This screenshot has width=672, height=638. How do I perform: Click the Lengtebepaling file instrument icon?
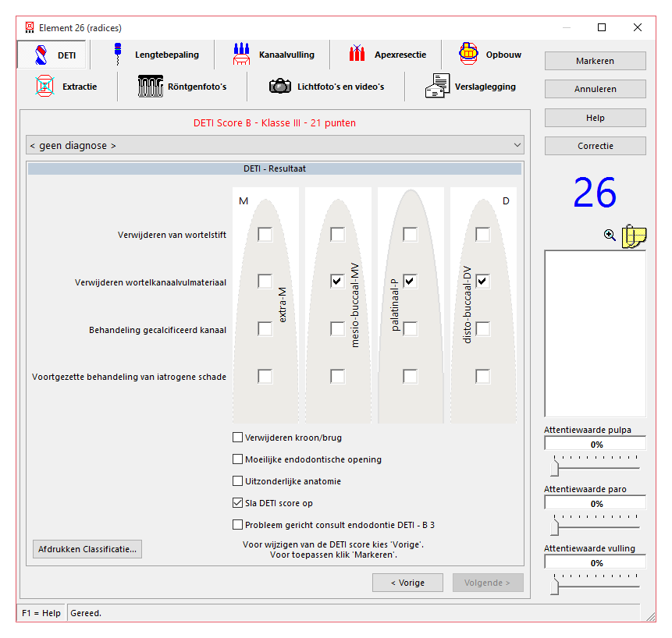coord(117,54)
